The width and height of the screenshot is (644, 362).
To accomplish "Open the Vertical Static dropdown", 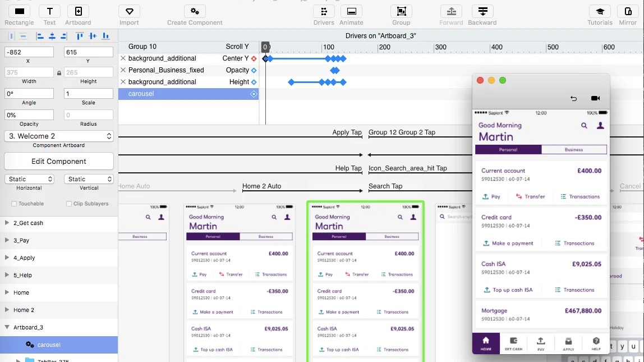I will point(89,179).
